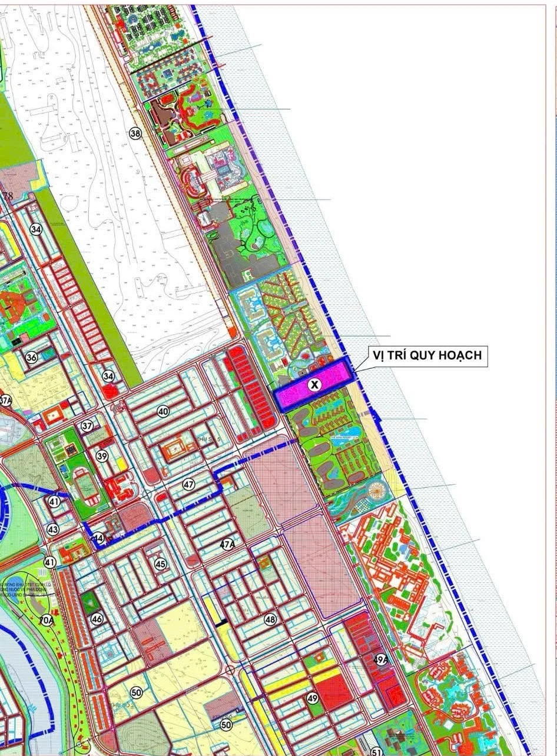This screenshot has width=557, height=756.
Task: Select the 47A zone label
Action: (x=227, y=545)
